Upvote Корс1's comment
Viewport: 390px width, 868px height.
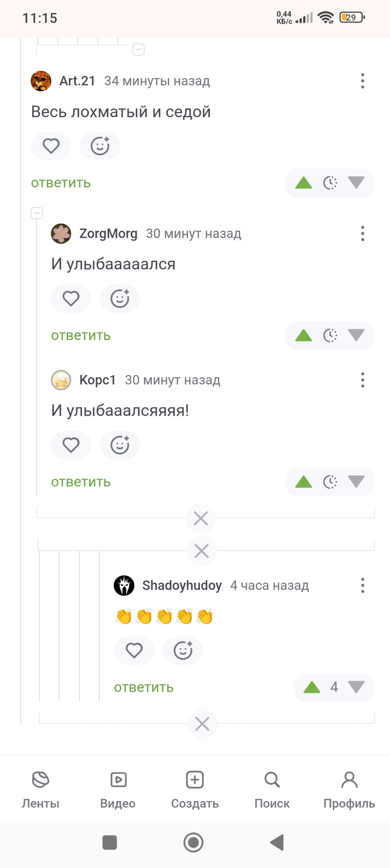tap(303, 481)
